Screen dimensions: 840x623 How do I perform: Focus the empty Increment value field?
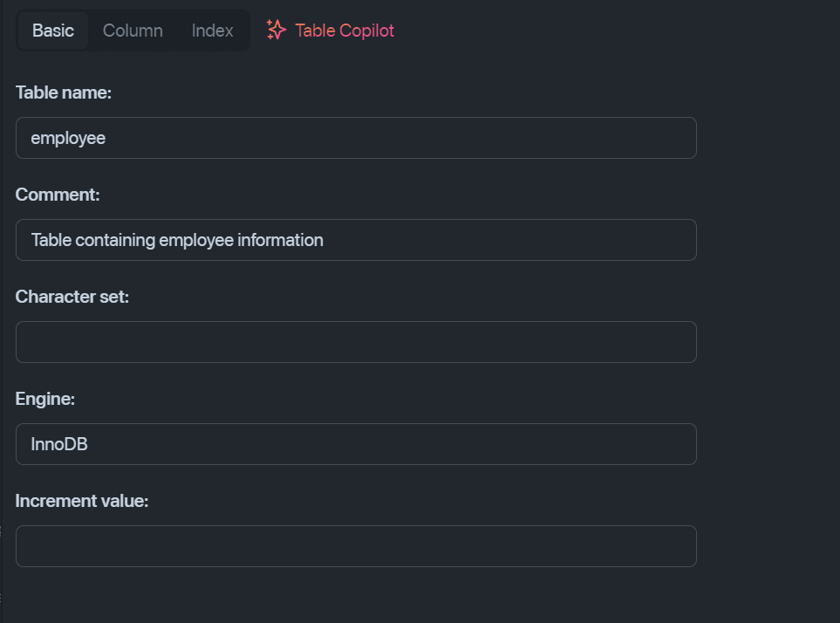point(356,546)
